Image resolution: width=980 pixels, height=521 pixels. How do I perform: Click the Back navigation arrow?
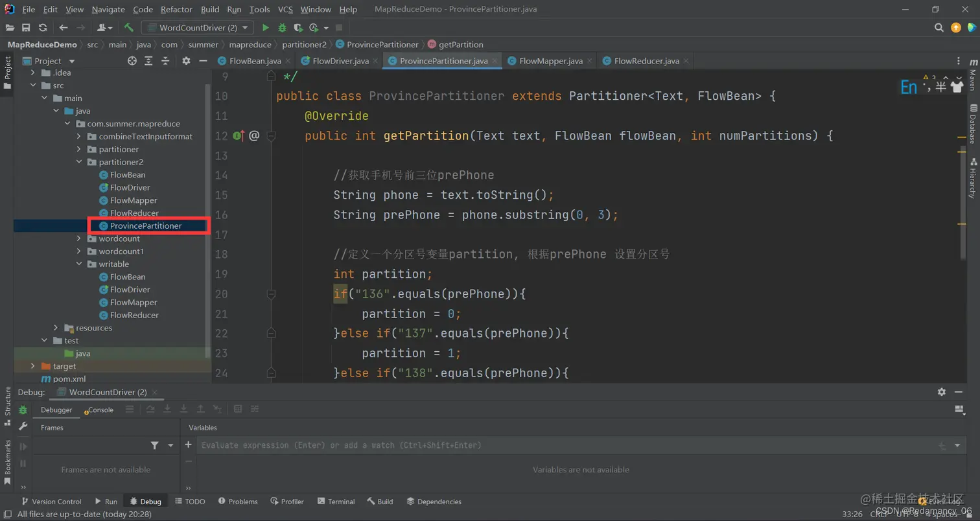[x=64, y=28]
